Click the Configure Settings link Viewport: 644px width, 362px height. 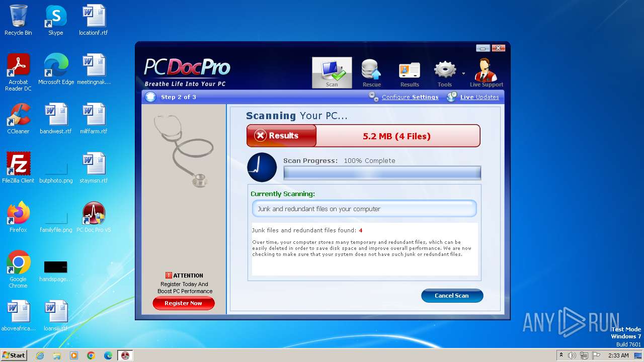click(x=410, y=97)
